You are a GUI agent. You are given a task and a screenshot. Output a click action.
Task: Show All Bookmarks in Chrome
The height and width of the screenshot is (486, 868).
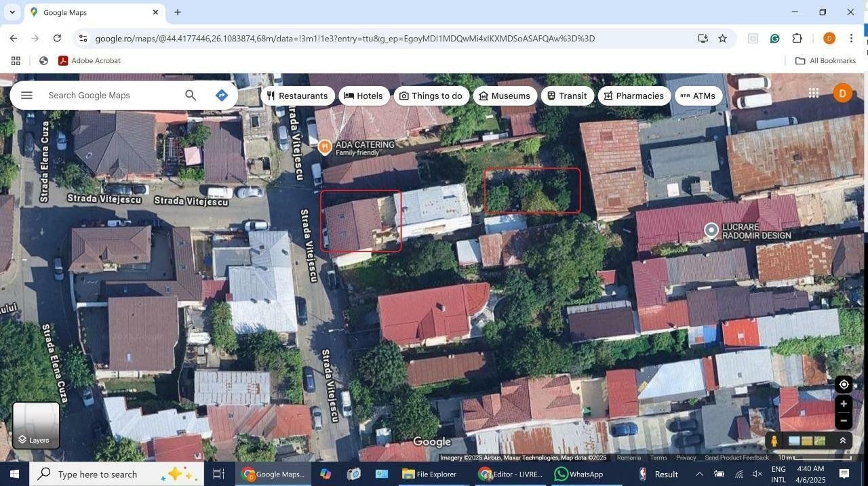click(826, 60)
